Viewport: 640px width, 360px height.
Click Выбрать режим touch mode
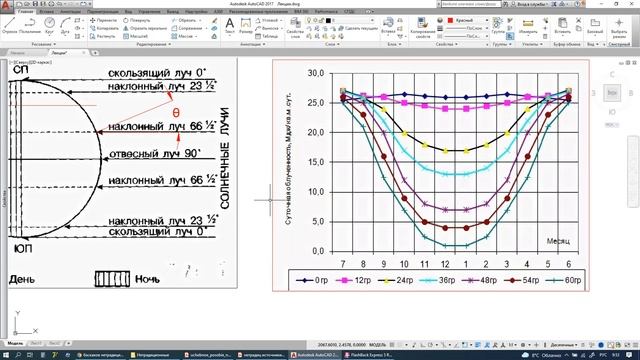(x=619, y=27)
